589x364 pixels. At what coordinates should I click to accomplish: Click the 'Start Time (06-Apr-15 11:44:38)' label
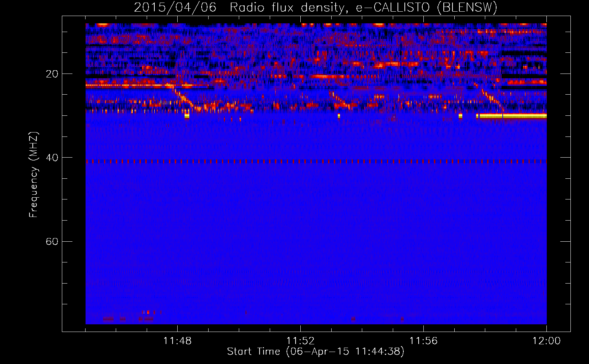[316, 352]
